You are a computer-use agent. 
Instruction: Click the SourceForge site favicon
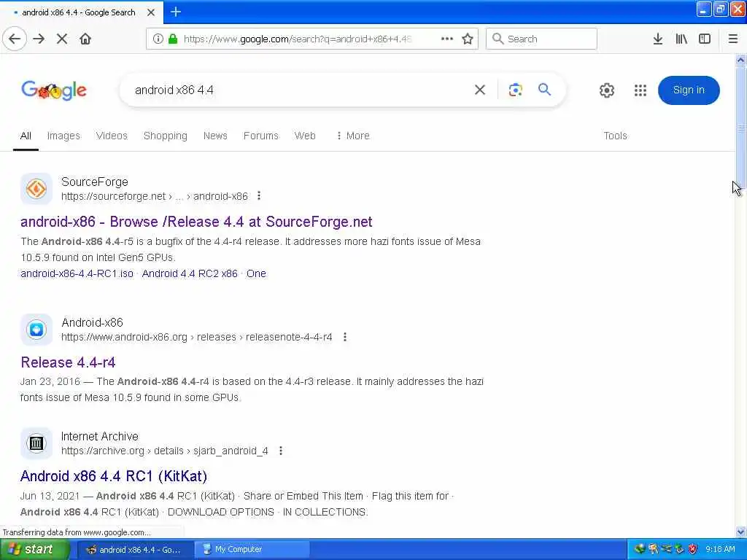(x=36, y=189)
